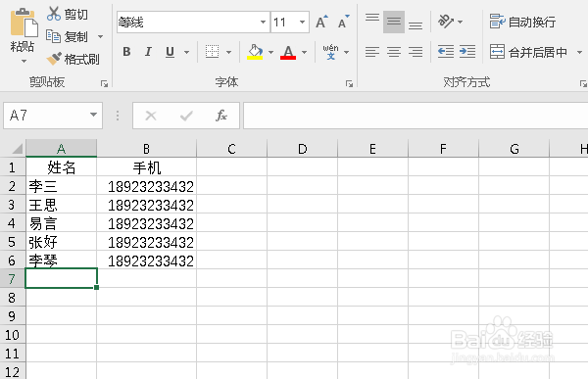The height and width of the screenshot is (379, 588).
Task: Apply yellow fill color bucket
Action: (255, 52)
